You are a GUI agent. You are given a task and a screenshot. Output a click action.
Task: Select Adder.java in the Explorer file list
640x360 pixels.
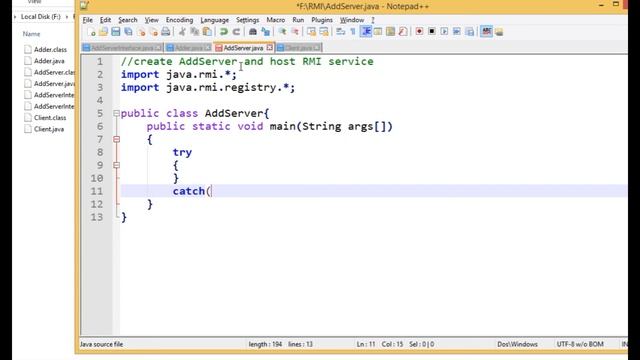(x=49, y=61)
